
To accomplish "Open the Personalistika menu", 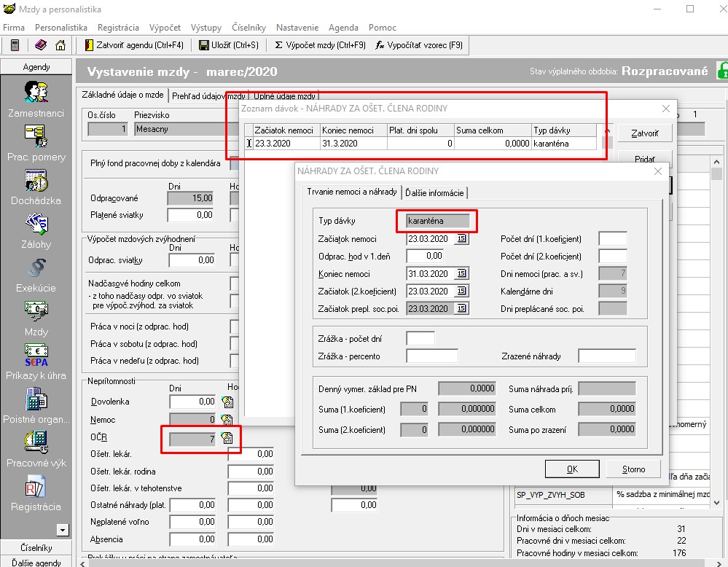I will (x=61, y=28).
